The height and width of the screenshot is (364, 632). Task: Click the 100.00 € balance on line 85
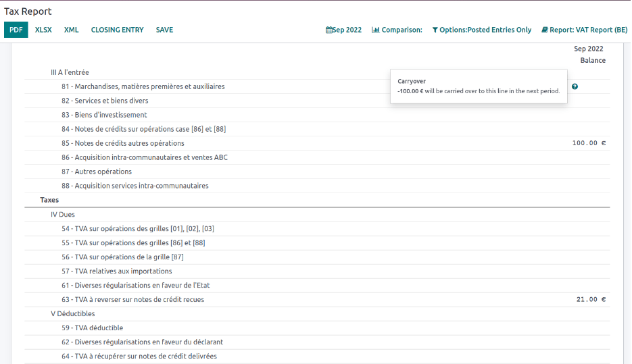point(589,143)
